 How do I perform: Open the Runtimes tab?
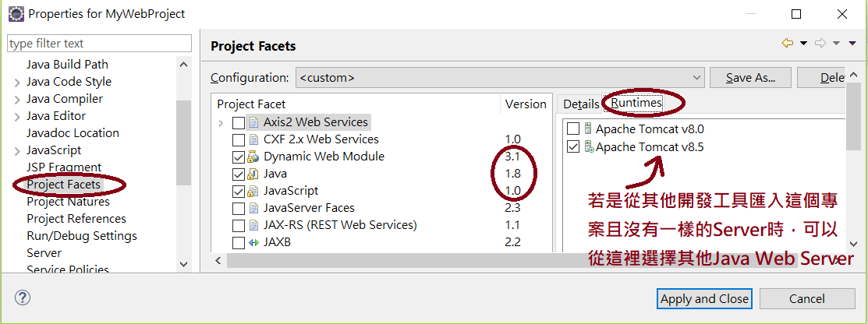[636, 103]
